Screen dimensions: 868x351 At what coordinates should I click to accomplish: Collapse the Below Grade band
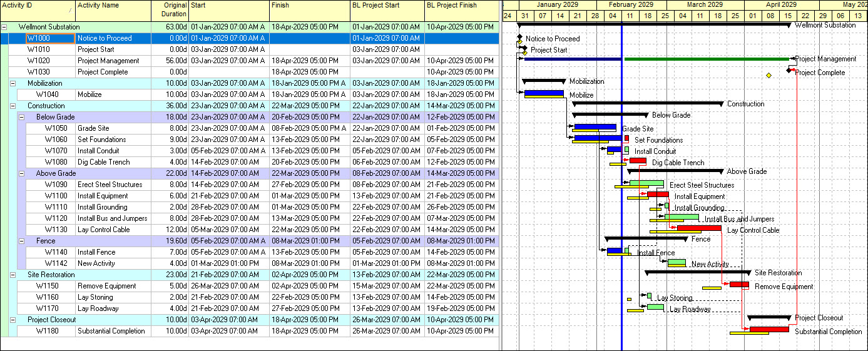click(22, 117)
